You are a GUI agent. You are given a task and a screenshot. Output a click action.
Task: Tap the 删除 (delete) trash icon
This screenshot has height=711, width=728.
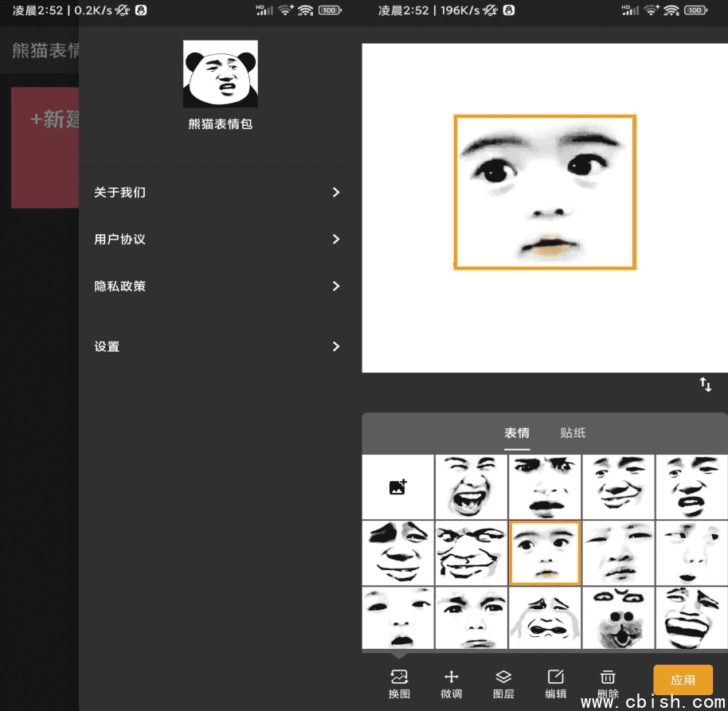pos(607,682)
